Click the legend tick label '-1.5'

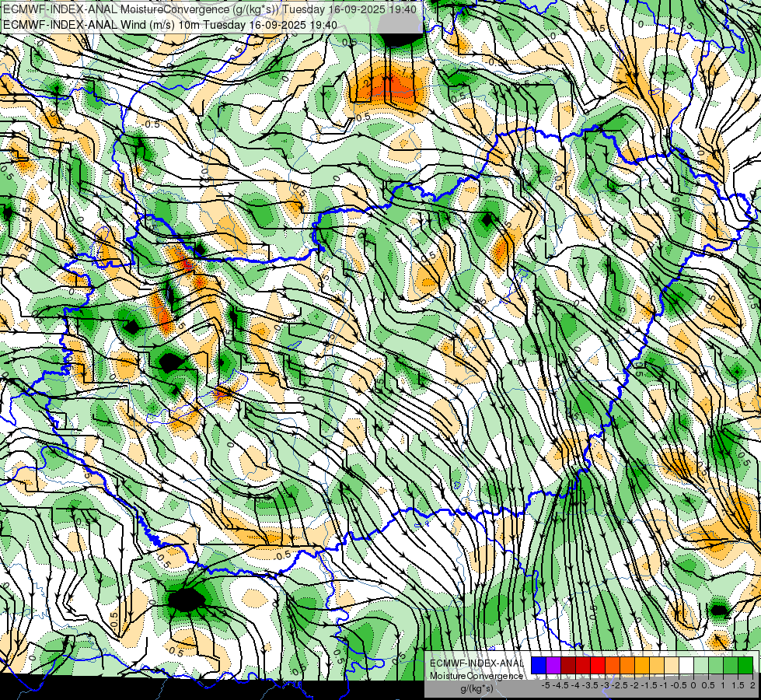649,685
